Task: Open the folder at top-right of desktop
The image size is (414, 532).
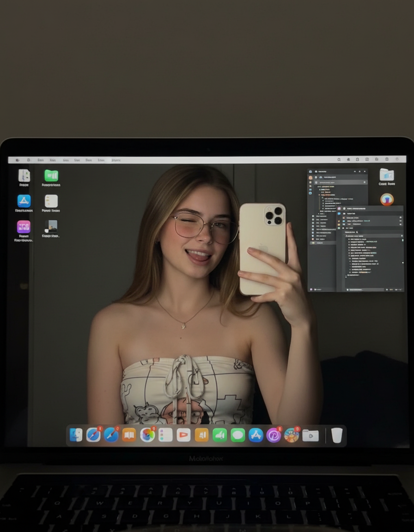Action: [387, 175]
